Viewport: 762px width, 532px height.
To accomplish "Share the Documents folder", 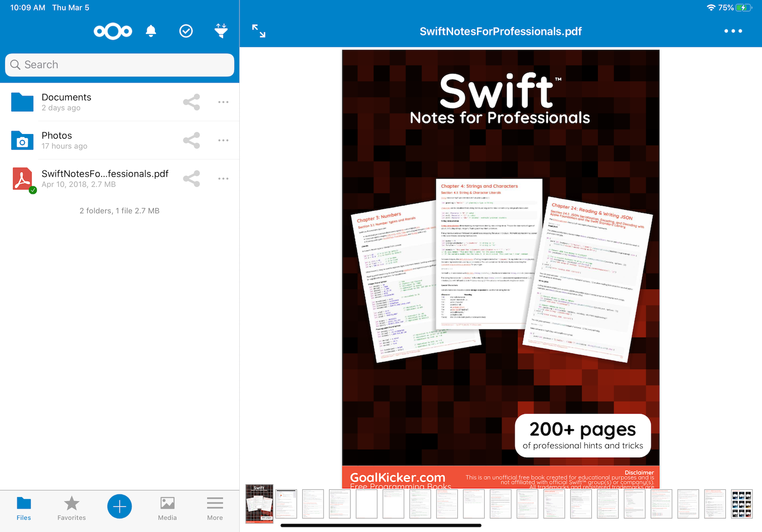I will click(x=192, y=102).
